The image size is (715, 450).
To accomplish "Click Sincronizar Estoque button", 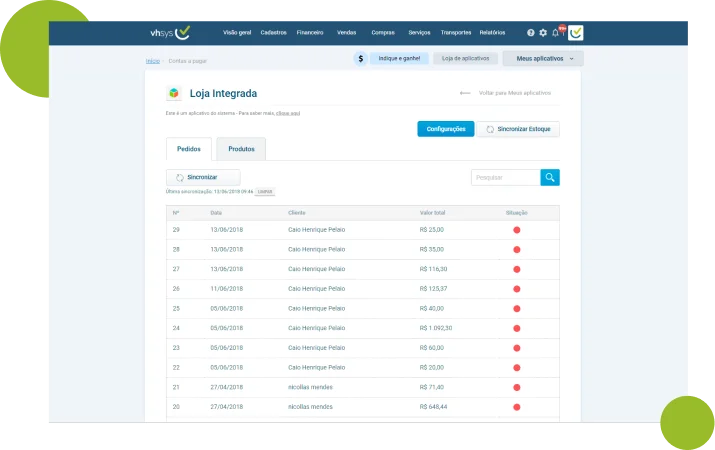I will tap(518, 129).
